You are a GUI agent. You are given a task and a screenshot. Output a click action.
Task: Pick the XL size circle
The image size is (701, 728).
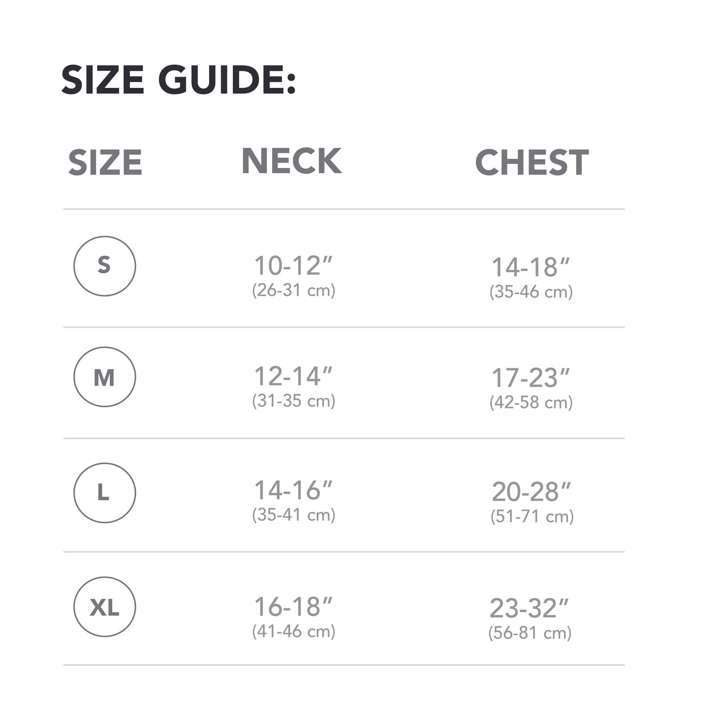[x=104, y=607]
